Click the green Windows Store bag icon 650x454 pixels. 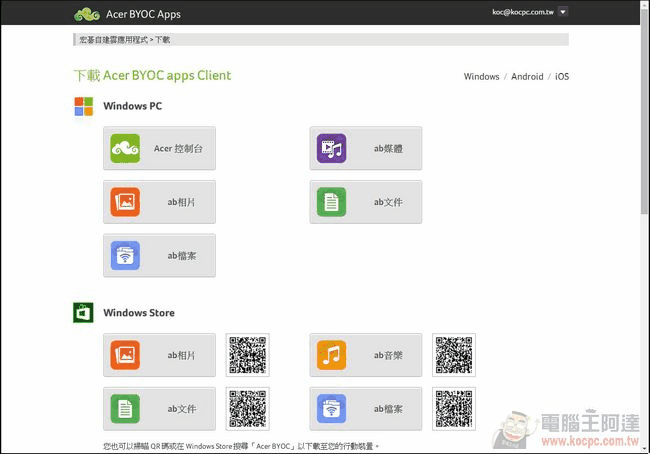[x=83, y=313]
